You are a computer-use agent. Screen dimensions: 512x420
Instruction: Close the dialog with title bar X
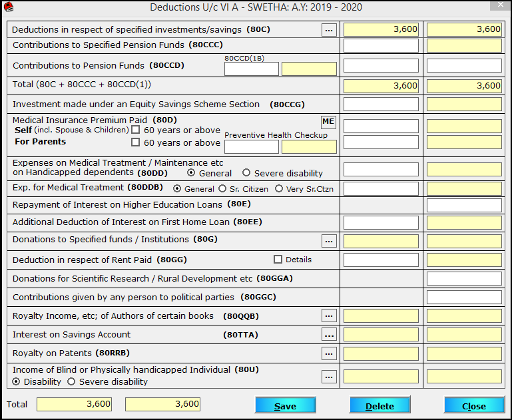[501, 5]
